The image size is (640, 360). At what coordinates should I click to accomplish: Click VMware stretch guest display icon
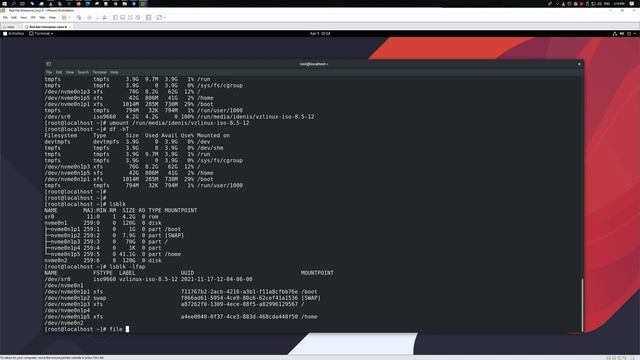pos(159,18)
